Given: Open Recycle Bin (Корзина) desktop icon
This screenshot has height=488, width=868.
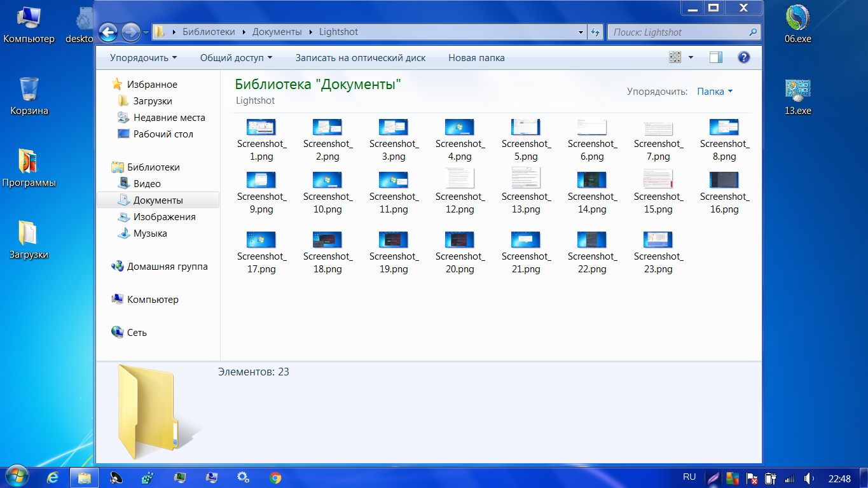Looking at the screenshot, I should click(29, 97).
